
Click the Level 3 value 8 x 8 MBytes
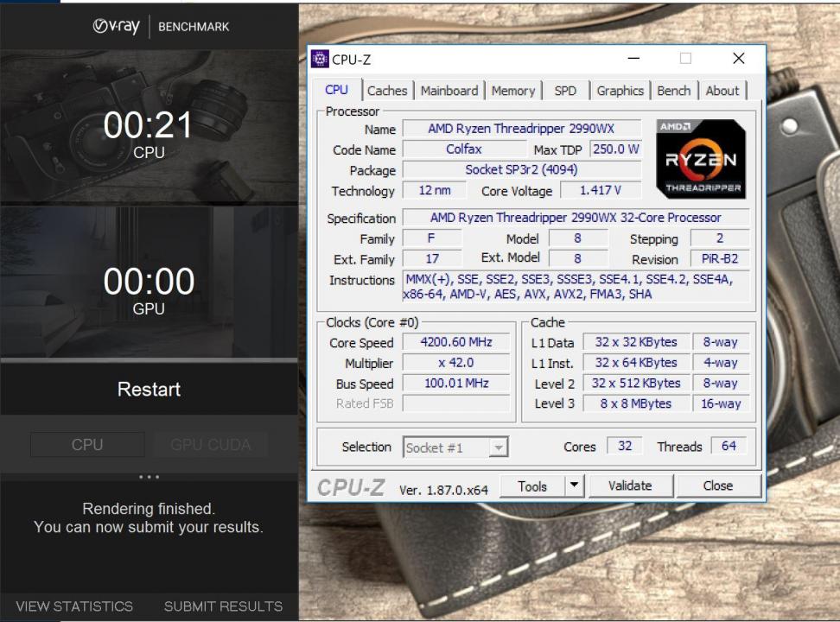[636, 403]
